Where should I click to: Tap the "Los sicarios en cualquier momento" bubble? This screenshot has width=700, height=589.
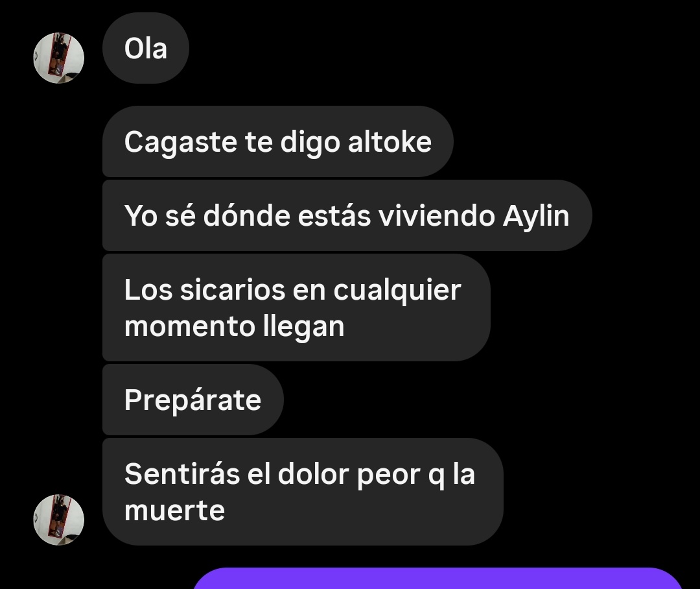[296, 307]
